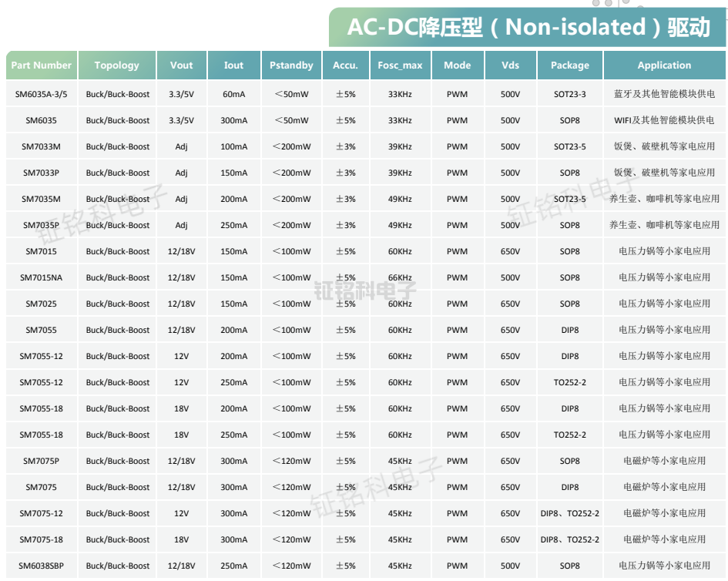Viewport: 728px width, 581px height.
Task: Select the SM7015NA part number
Action: click(42, 277)
